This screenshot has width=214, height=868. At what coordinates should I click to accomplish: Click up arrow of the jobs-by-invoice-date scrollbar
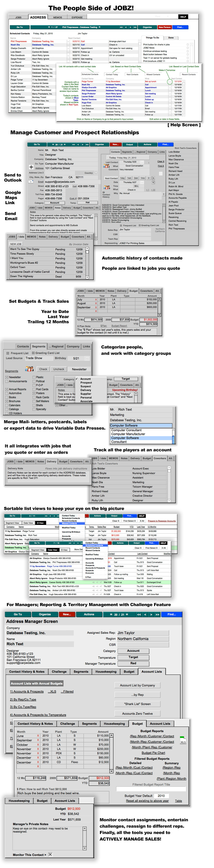87,249
